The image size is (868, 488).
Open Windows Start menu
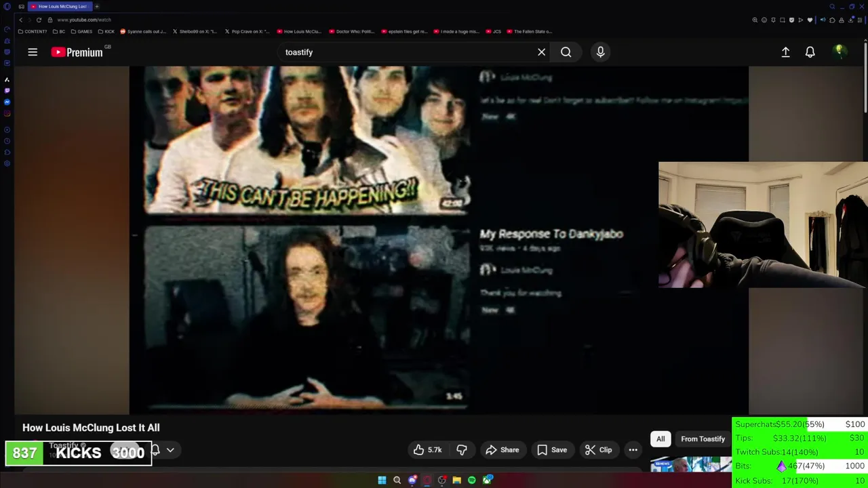(382, 480)
